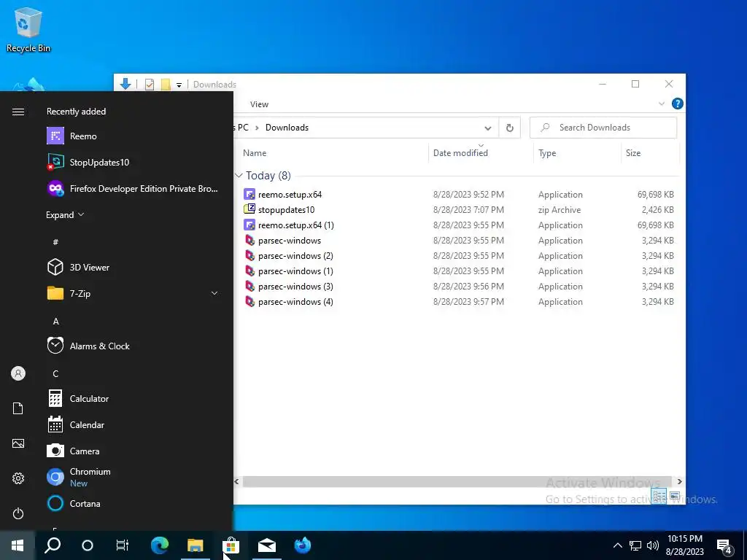The width and height of the screenshot is (747, 560).
Task: Switch to large icons view button
Action: coord(675,496)
